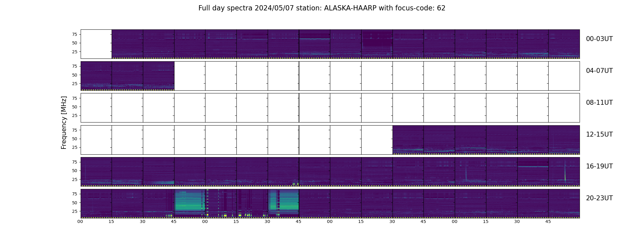Open the 00-03UT panel with the bright 62 MHz band
The image size is (644, 245).
(x=315, y=44)
